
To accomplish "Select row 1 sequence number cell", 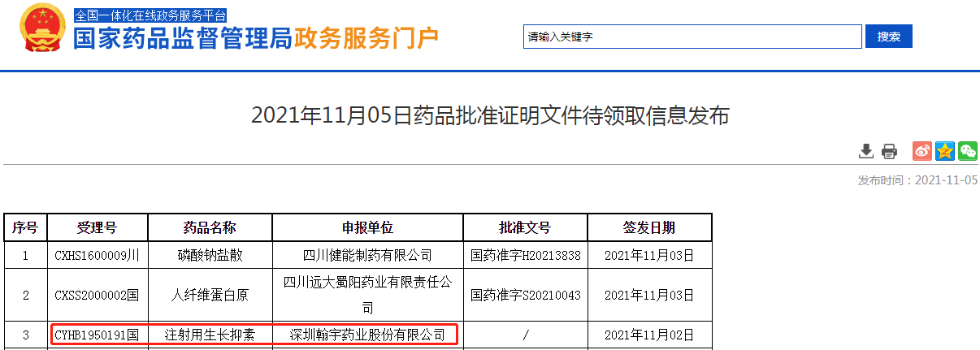I will [x=25, y=255].
